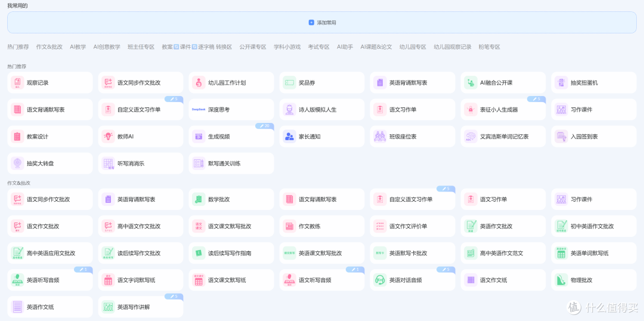Select the 学科小游戏 tab
This screenshot has height=321, width=644.
click(x=287, y=47)
